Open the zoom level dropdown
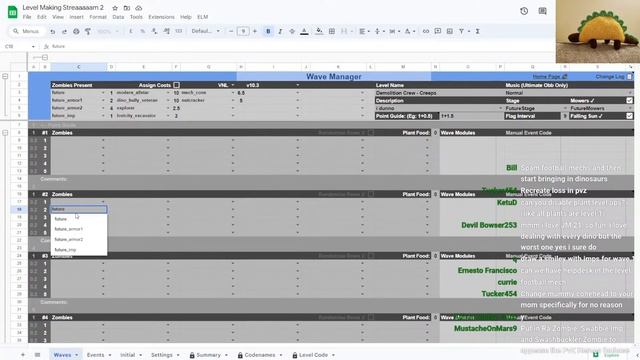Viewport: 640px width, 360px height. pyautogui.click(x=108, y=31)
